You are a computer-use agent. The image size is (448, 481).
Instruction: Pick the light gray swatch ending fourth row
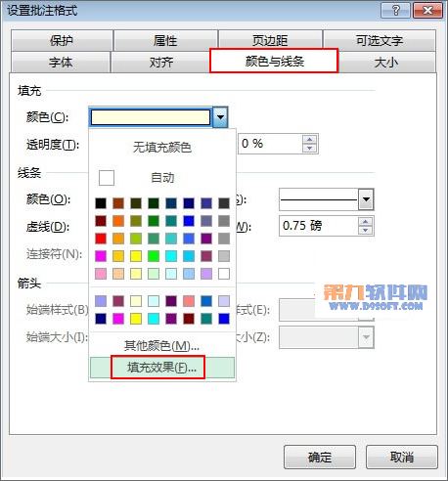[224, 256]
